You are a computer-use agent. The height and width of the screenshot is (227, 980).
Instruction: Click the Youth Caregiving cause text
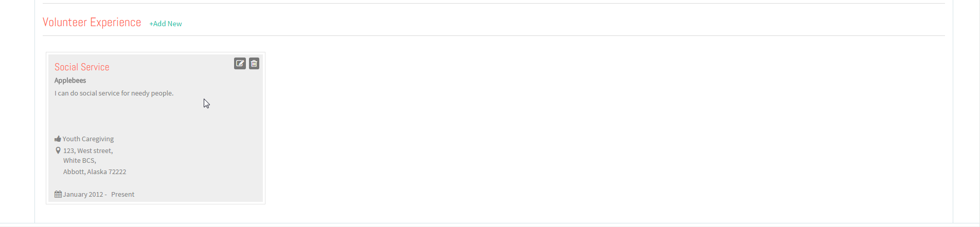(88, 139)
